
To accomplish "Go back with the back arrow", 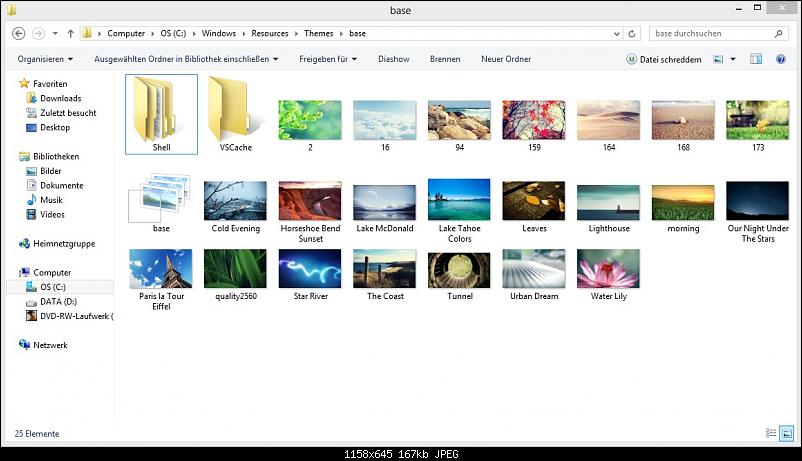I will (18, 34).
